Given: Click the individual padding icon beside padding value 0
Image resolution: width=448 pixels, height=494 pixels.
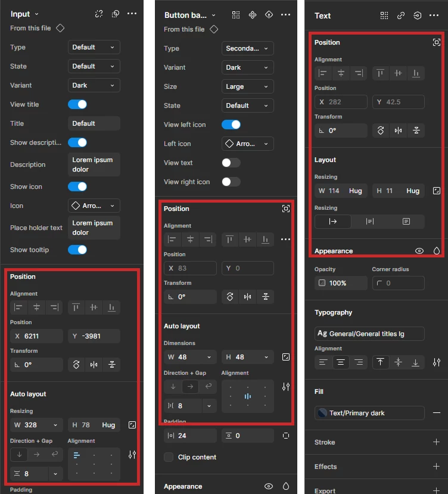Looking at the screenshot, I should [x=286, y=436].
